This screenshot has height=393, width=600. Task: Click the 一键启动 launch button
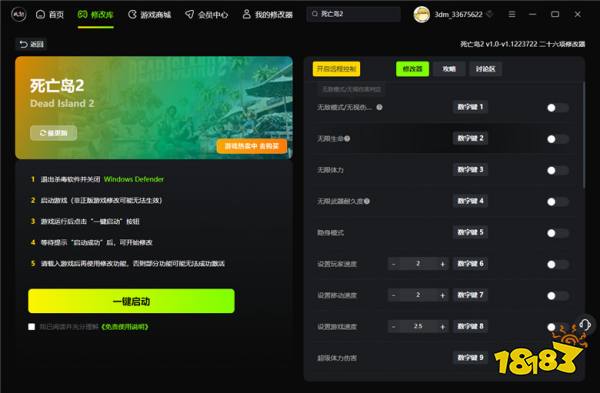131,301
